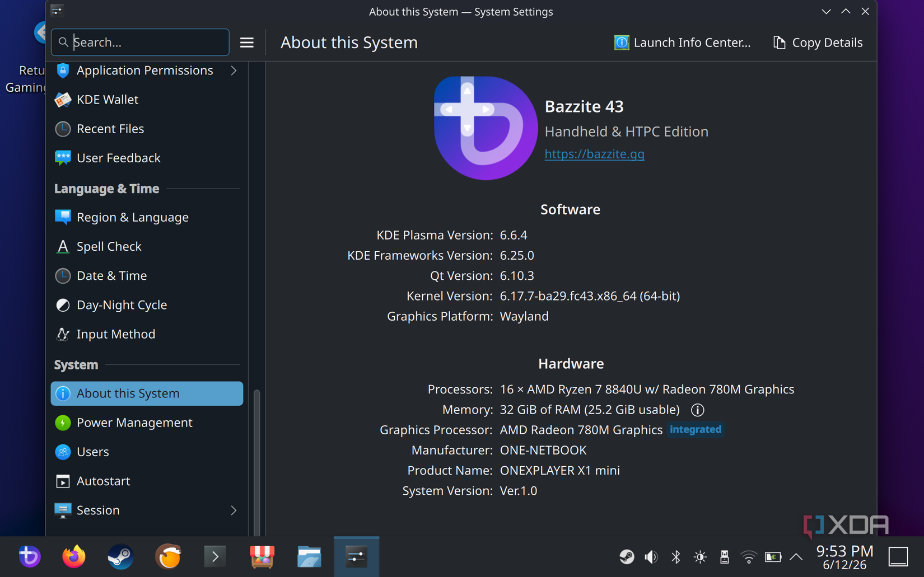Open Date & Time settings
Screen dimensions: 924x577
pos(147,275)
